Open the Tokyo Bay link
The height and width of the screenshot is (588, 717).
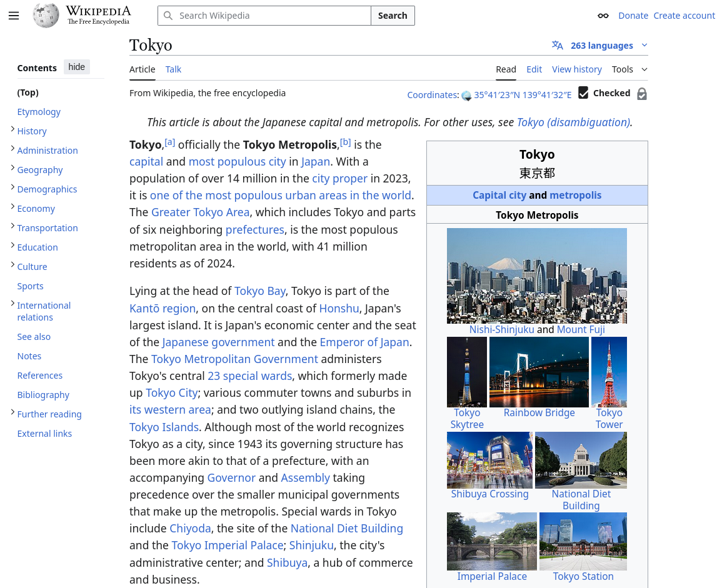(x=259, y=291)
